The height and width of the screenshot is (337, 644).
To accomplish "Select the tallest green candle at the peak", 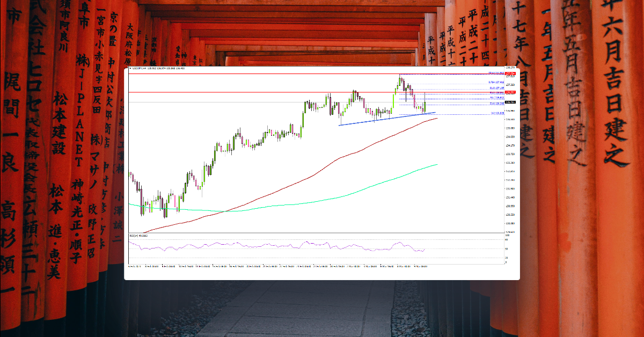I will pyautogui.click(x=400, y=80).
